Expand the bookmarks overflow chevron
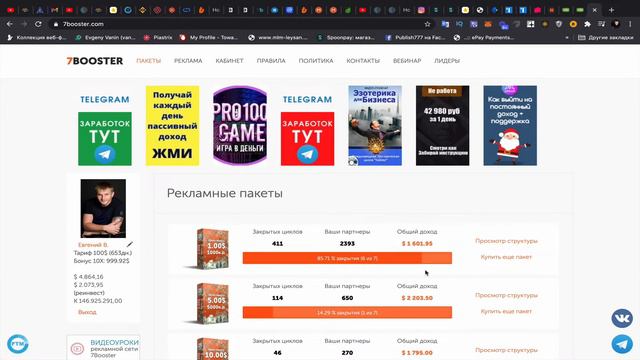Screen dimensions: 640x360 (567, 37)
